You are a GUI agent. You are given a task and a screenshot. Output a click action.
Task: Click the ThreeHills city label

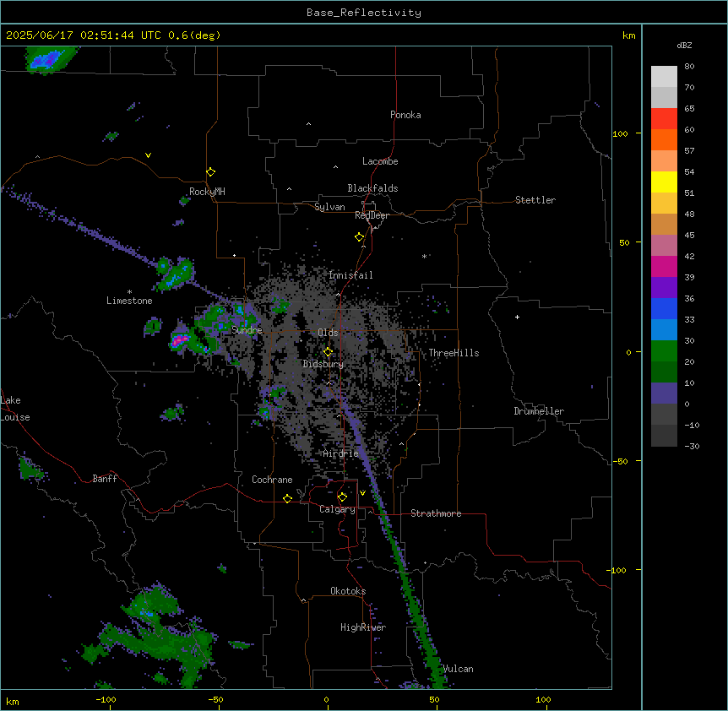454,353
